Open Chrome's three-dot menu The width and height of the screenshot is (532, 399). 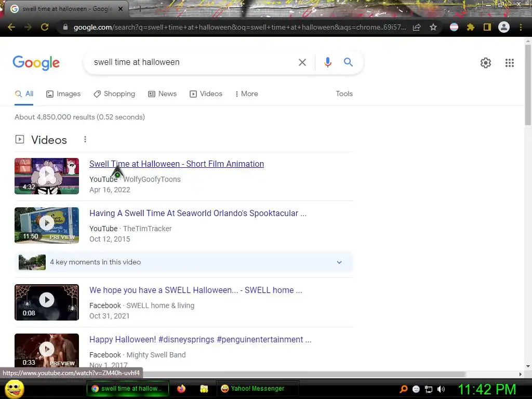coord(521,27)
